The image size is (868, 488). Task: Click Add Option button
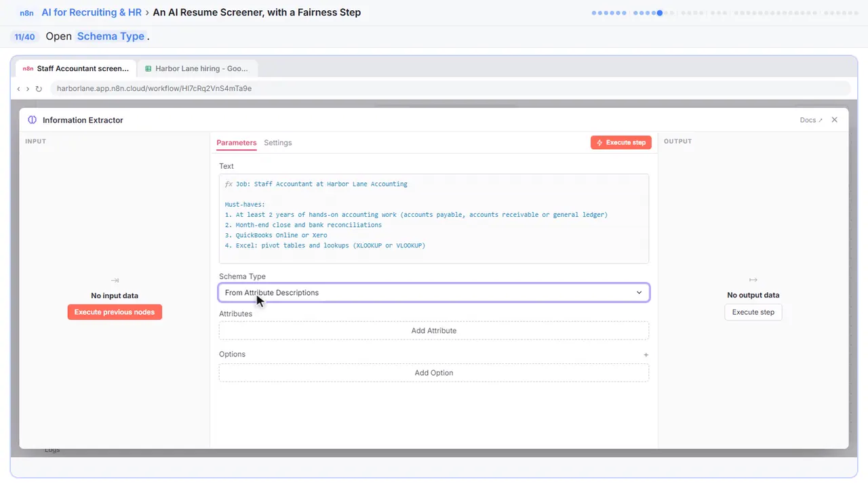point(434,373)
